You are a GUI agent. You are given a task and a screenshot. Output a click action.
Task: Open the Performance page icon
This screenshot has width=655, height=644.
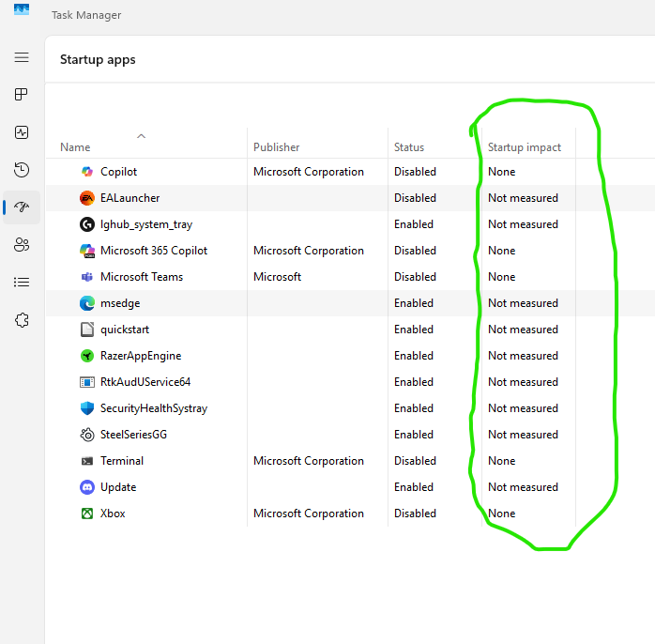(x=22, y=132)
